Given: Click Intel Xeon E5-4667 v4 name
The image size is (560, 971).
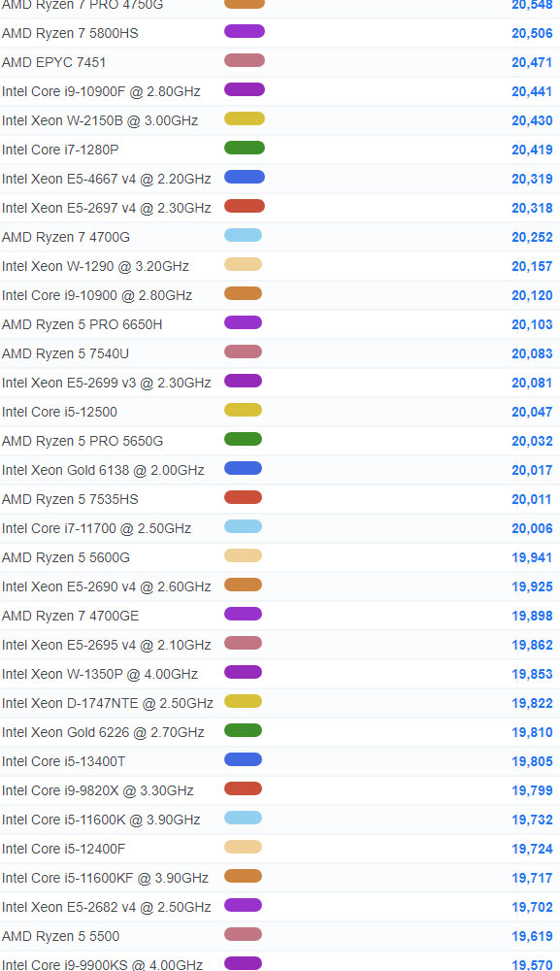Looking at the screenshot, I should click(107, 179).
